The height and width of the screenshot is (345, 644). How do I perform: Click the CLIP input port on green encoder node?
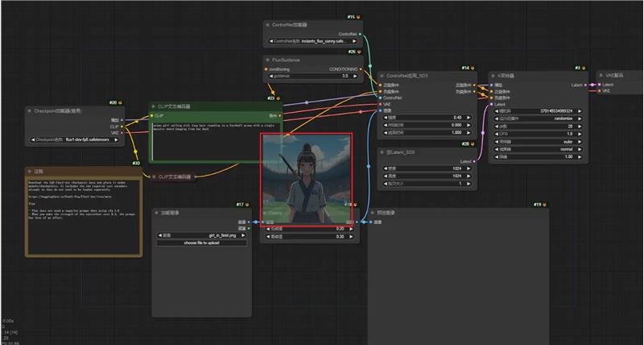point(151,116)
